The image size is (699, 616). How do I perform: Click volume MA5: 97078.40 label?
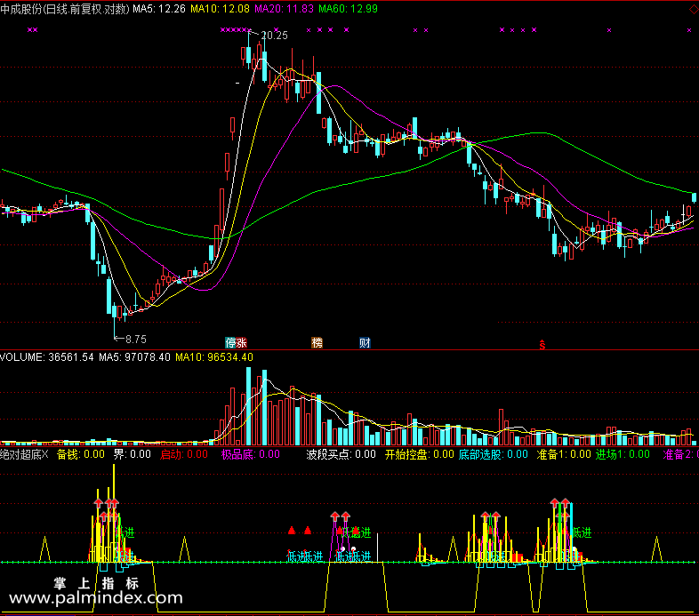click(134, 357)
